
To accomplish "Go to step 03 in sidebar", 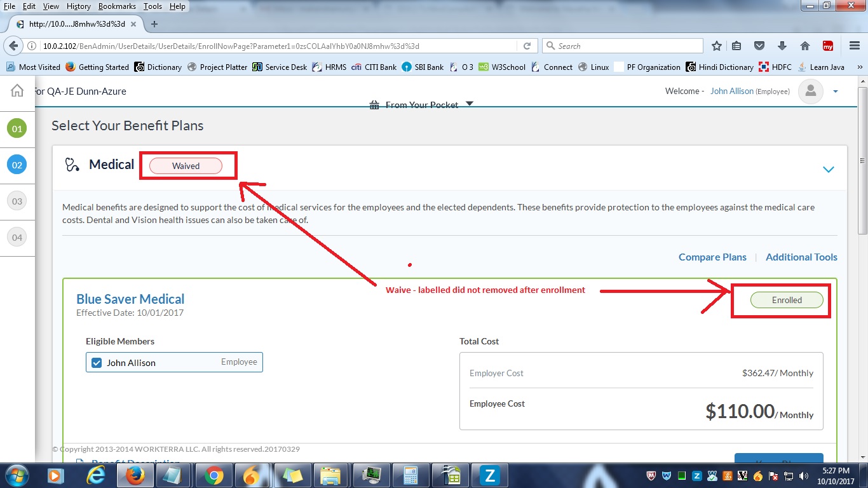I will 17,201.
